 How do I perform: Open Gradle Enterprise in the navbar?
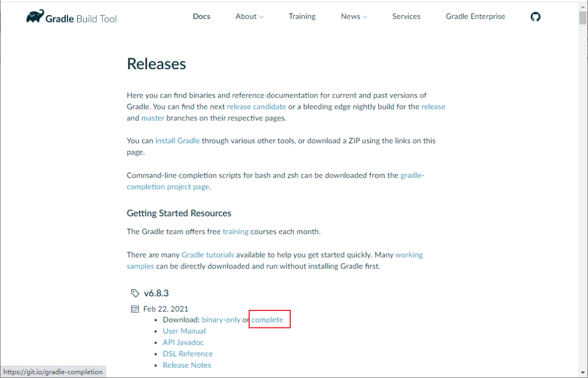pyautogui.click(x=475, y=16)
